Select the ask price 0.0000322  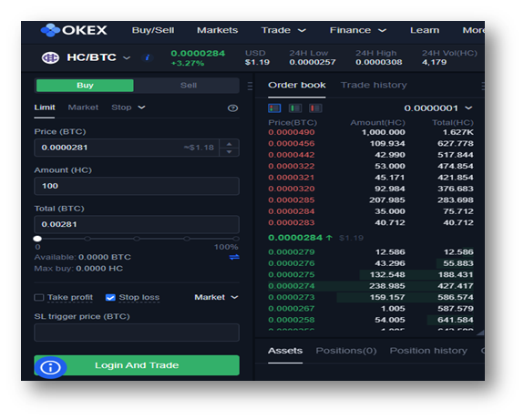(292, 167)
